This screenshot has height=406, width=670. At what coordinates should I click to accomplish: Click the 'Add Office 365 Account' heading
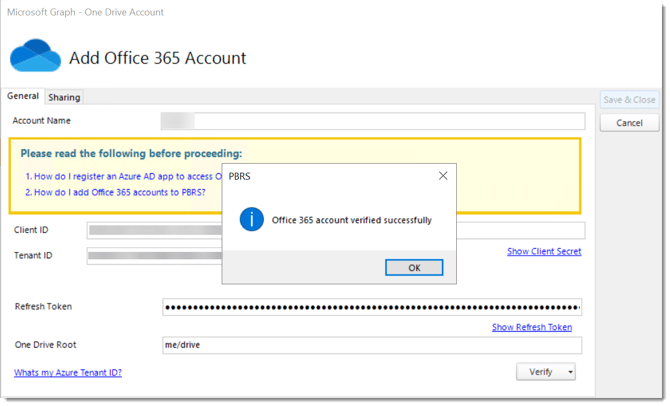tap(158, 58)
